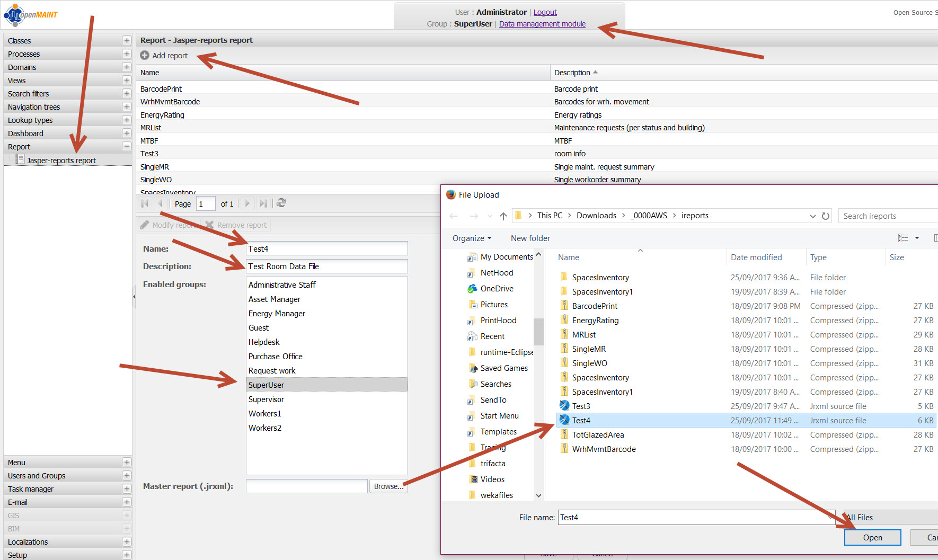938x560 pixels.
Task: Click the openMAINT logo
Action: coord(31,15)
